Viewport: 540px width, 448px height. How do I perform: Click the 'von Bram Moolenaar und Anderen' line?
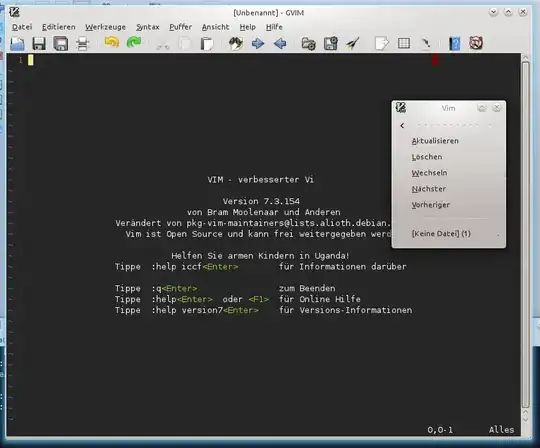point(263,212)
